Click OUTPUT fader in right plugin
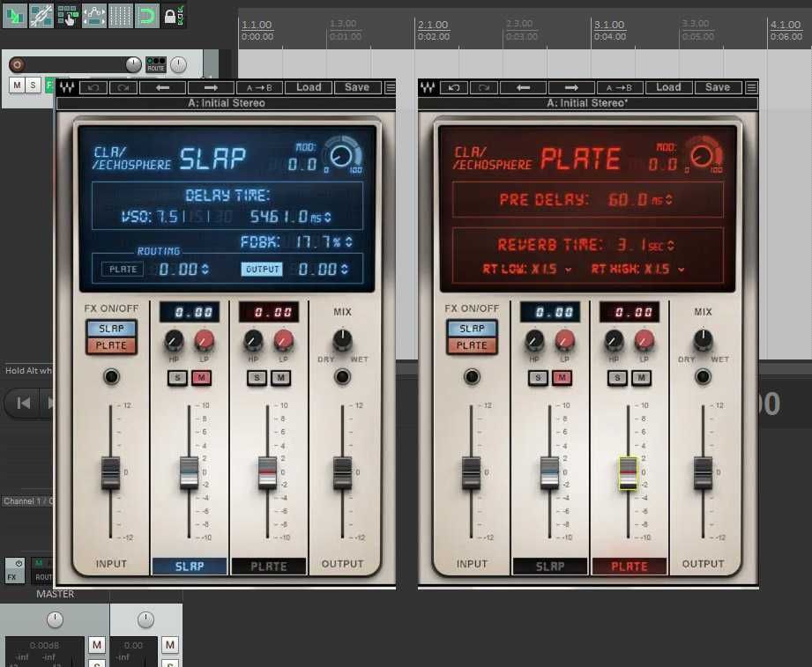This screenshot has width=812, height=667. tap(703, 473)
